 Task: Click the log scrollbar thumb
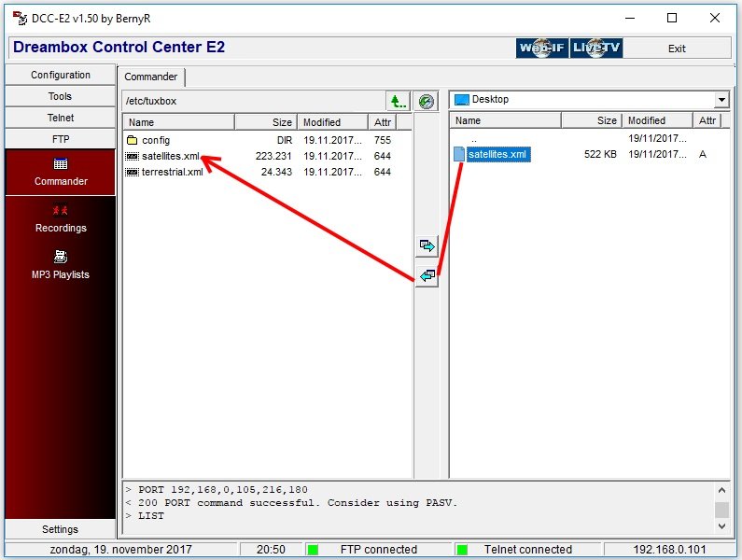(x=721, y=510)
